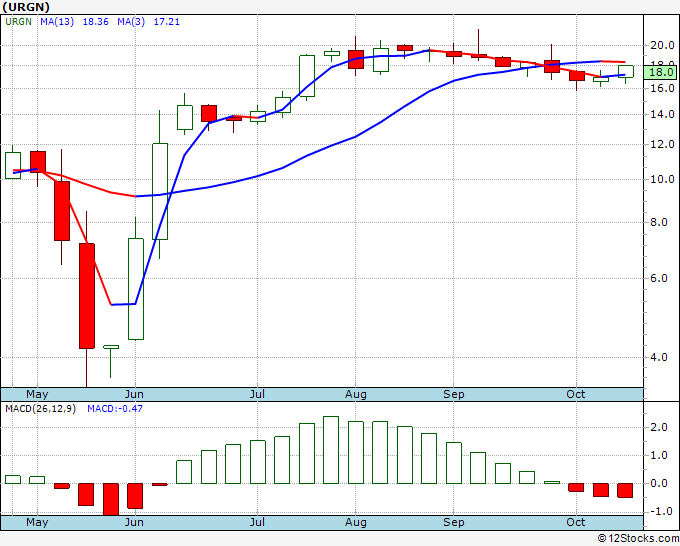This screenshot has height=546, width=680.
Task: Click Aug on the price chart time axis
Action: pos(356,394)
